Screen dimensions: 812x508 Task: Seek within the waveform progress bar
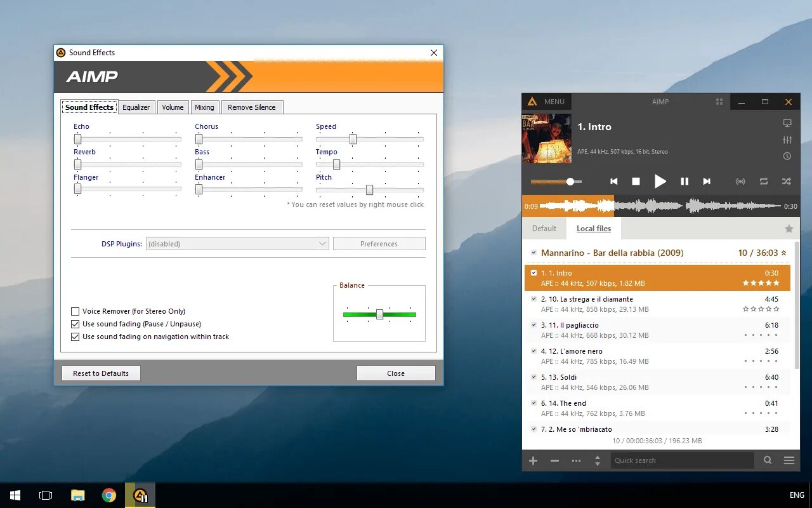pyautogui.click(x=661, y=206)
